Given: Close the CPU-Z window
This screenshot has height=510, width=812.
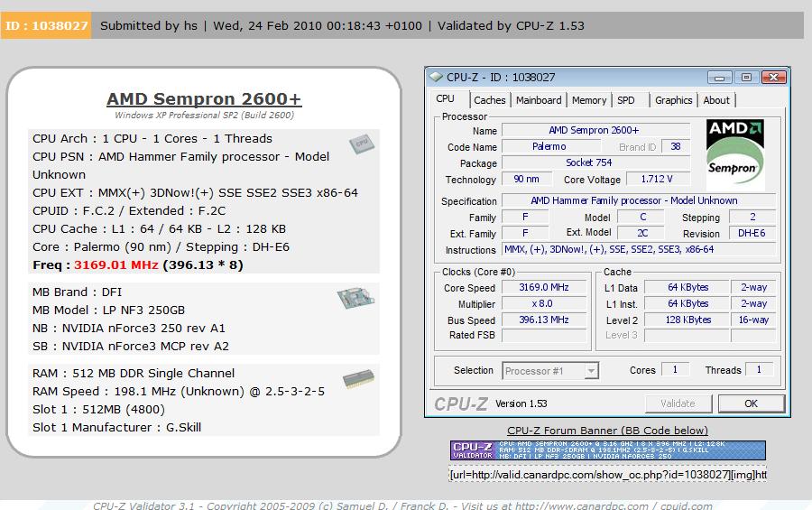Looking at the screenshot, I should [x=774, y=78].
